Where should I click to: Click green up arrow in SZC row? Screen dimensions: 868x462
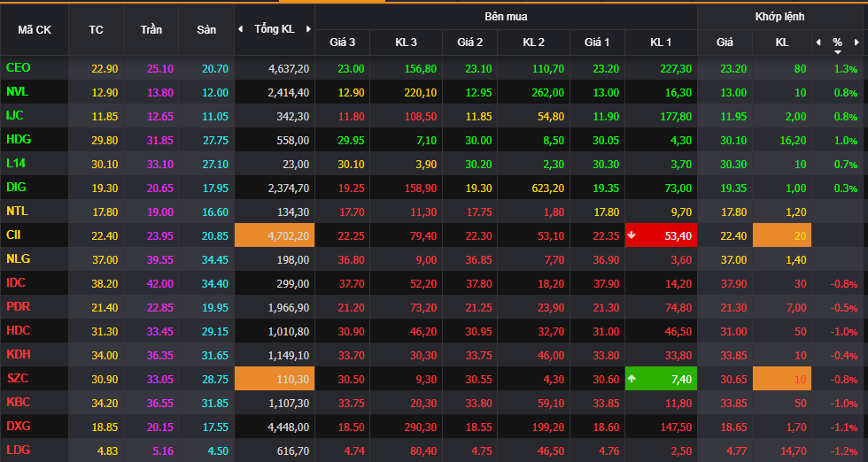[x=632, y=379]
